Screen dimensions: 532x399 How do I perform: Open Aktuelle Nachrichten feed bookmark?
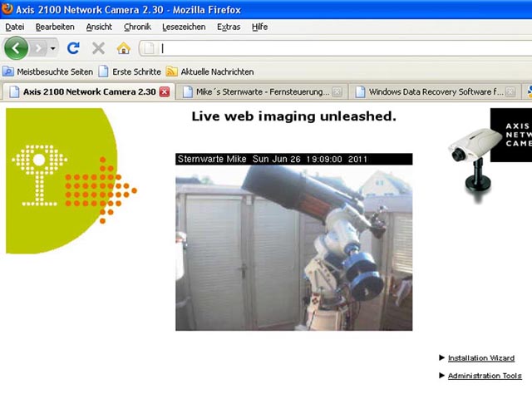point(209,71)
